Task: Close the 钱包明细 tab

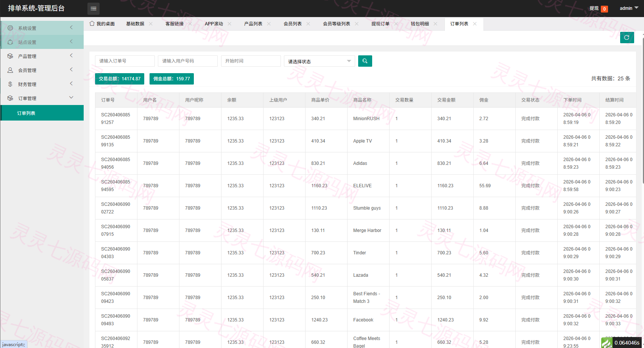Action: 435,24
